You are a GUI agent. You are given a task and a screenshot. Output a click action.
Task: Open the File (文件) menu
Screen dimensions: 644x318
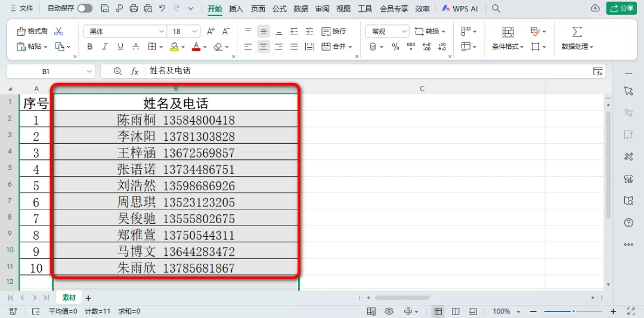click(22, 8)
